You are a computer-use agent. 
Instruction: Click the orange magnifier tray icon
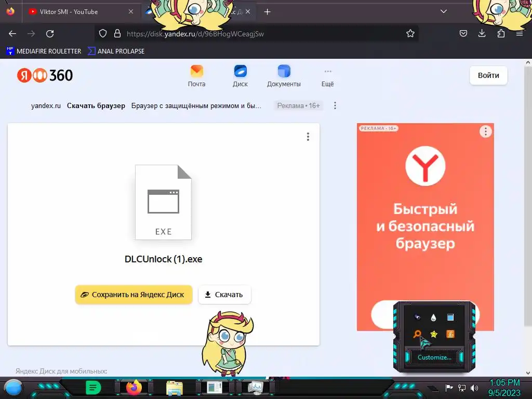point(417,334)
